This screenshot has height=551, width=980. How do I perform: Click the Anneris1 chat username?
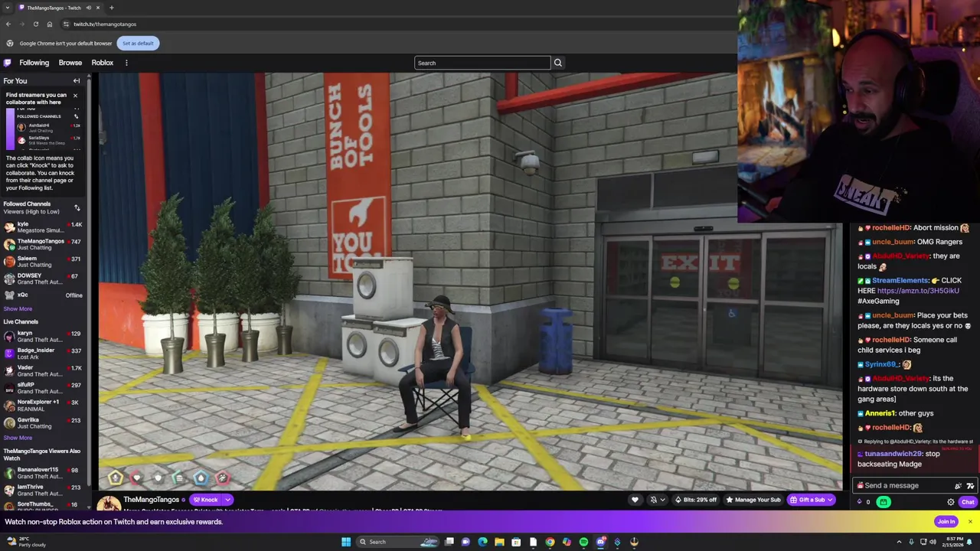pos(880,413)
